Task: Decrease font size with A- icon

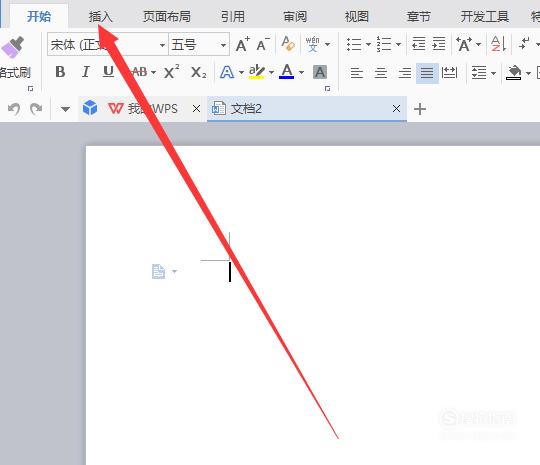Action: 263,44
